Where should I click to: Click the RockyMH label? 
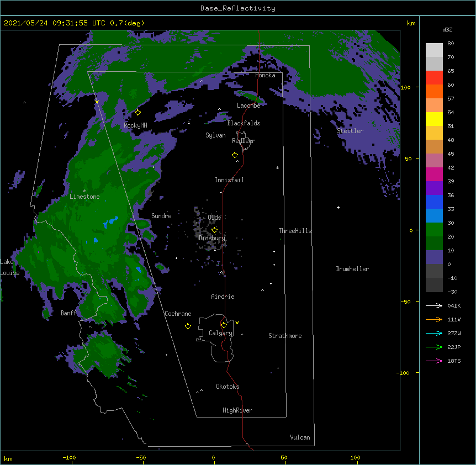coord(135,125)
